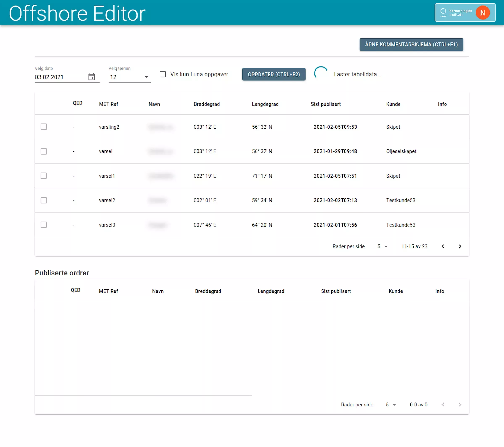This screenshot has height=447, width=504.
Task: Click longitude value 64° 20' N
Action: pyautogui.click(x=262, y=225)
